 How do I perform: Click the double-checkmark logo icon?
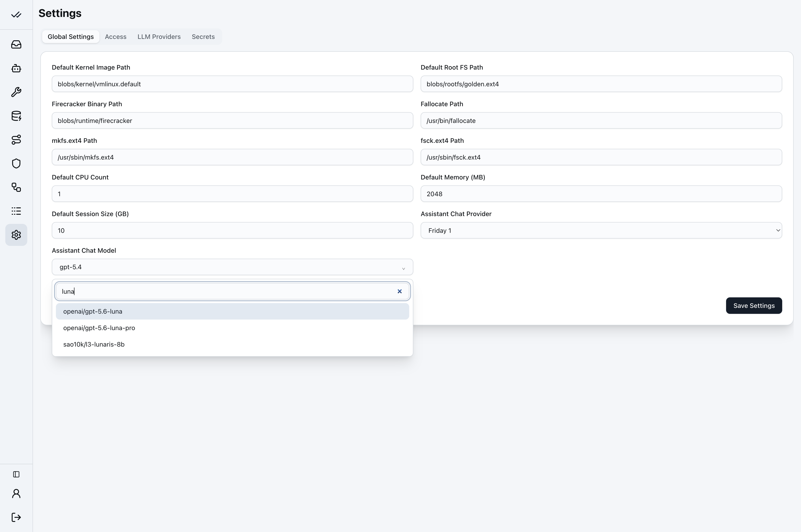coord(16,15)
